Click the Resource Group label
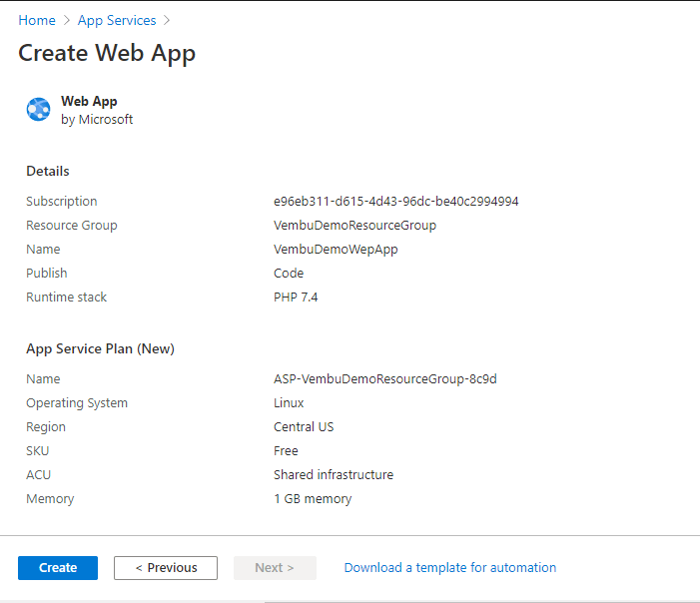 coord(72,226)
